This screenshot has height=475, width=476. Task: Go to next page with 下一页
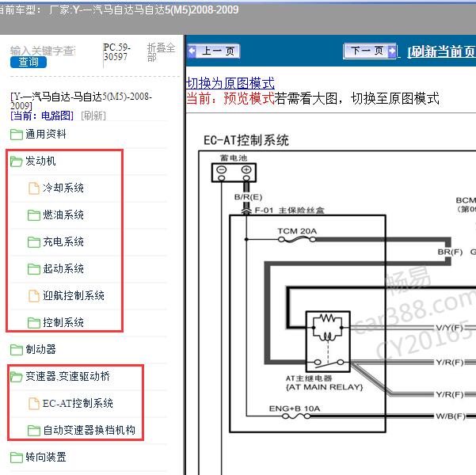(370, 51)
